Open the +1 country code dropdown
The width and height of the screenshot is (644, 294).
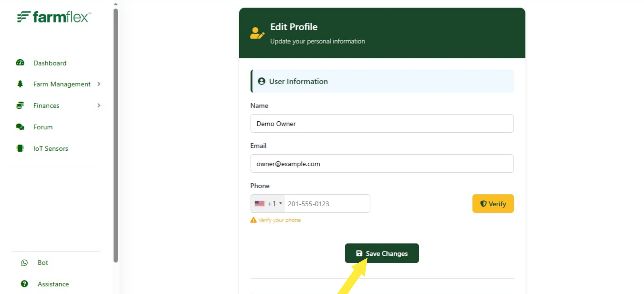tap(268, 203)
